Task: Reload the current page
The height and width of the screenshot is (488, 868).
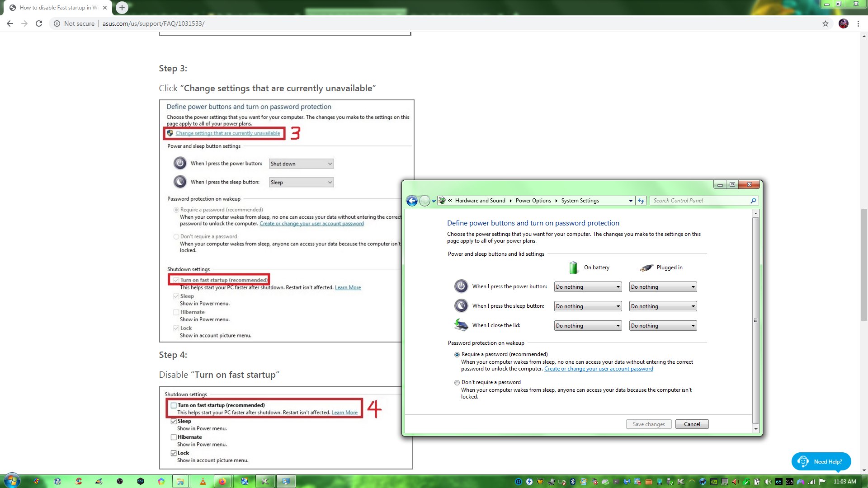Action: [x=38, y=23]
